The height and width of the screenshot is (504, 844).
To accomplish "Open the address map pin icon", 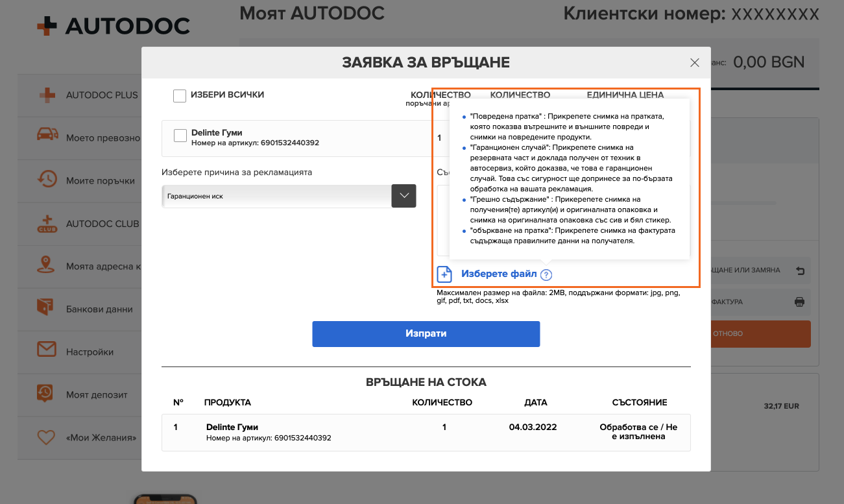I will [x=46, y=265].
